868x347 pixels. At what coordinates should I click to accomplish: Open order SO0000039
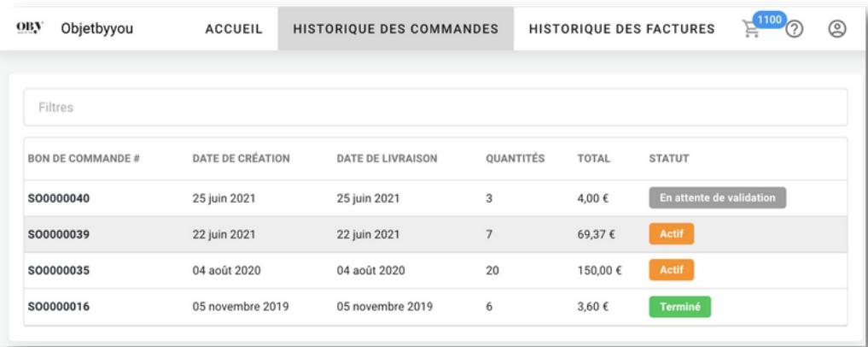click(x=59, y=234)
